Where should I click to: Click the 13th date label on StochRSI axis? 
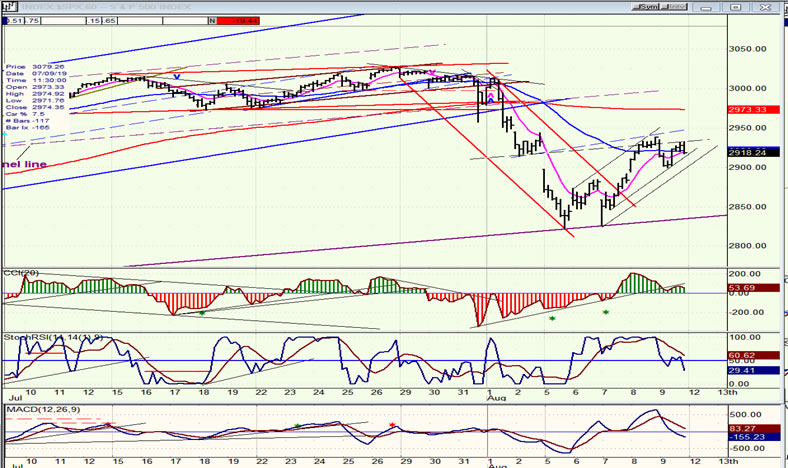(x=727, y=392)
